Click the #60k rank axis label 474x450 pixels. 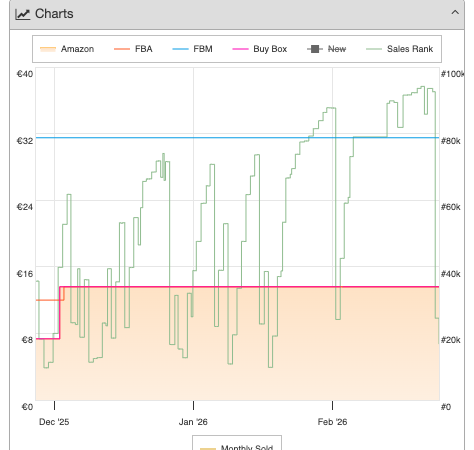tap(451, 207)
